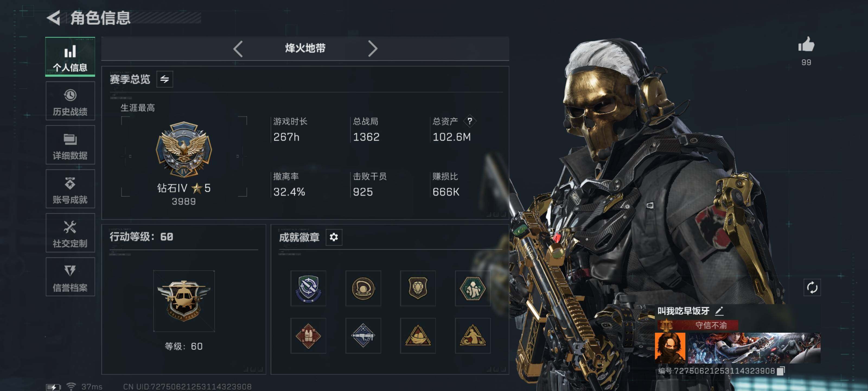Open 社交定制 customization

point(70,233)
